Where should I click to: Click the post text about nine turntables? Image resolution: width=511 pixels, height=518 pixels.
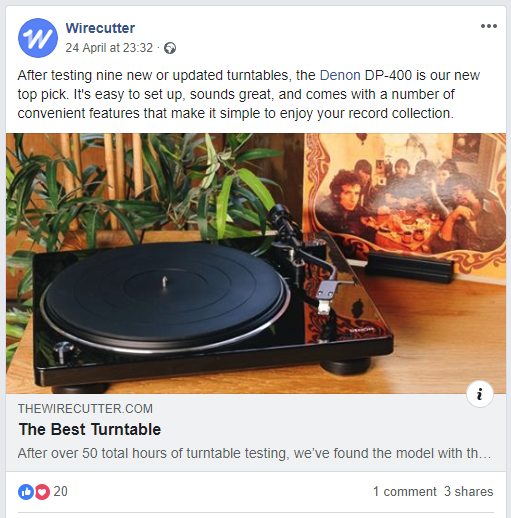[x=249, y=94]
